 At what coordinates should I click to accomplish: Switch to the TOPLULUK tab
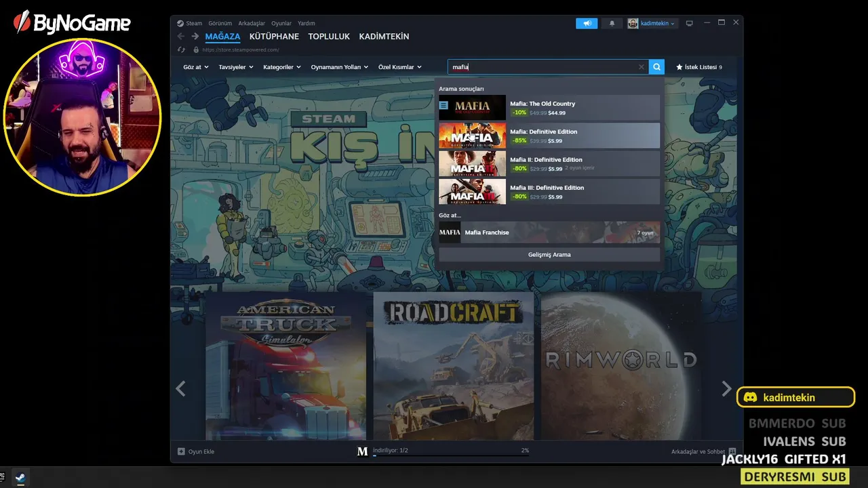329,37
